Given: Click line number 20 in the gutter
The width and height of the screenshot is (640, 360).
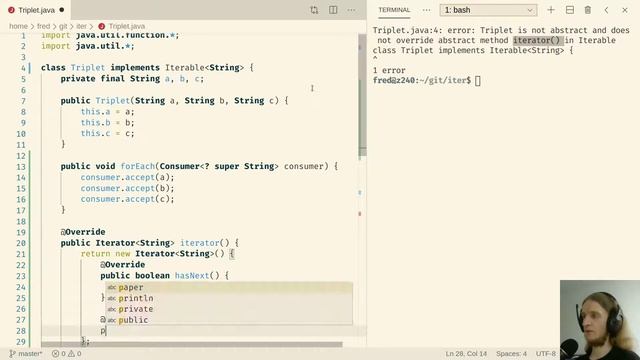Looking at the screenshot, I should click(x=21, y=243).
